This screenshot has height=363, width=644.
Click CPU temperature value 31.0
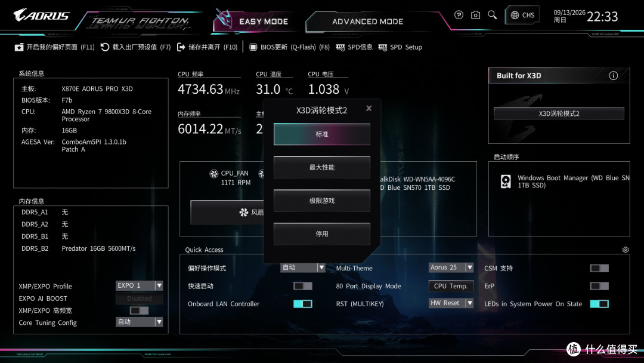click(268, 89)
